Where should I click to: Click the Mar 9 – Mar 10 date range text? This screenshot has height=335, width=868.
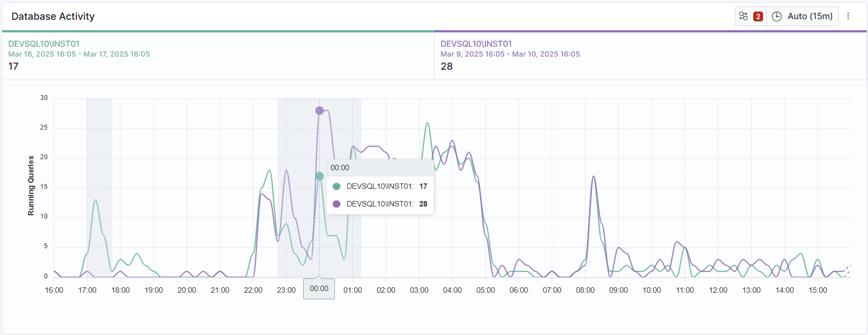click(x=510, y=54)
